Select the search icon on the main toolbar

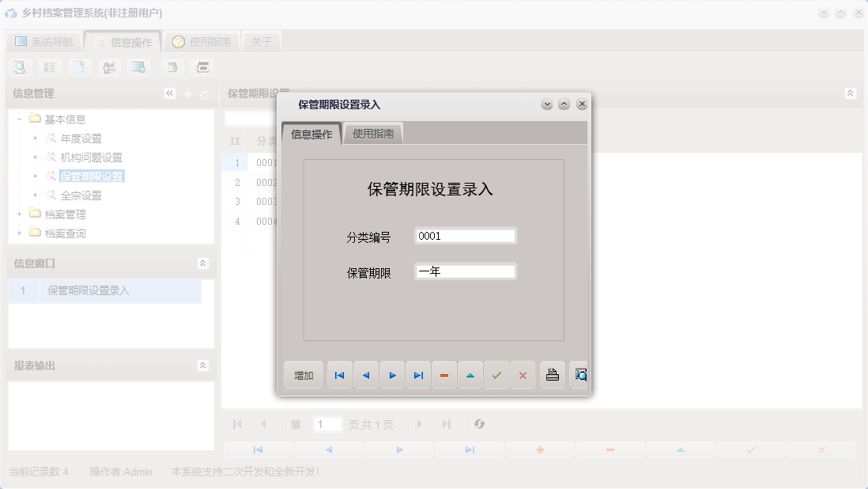click(18, 67)
